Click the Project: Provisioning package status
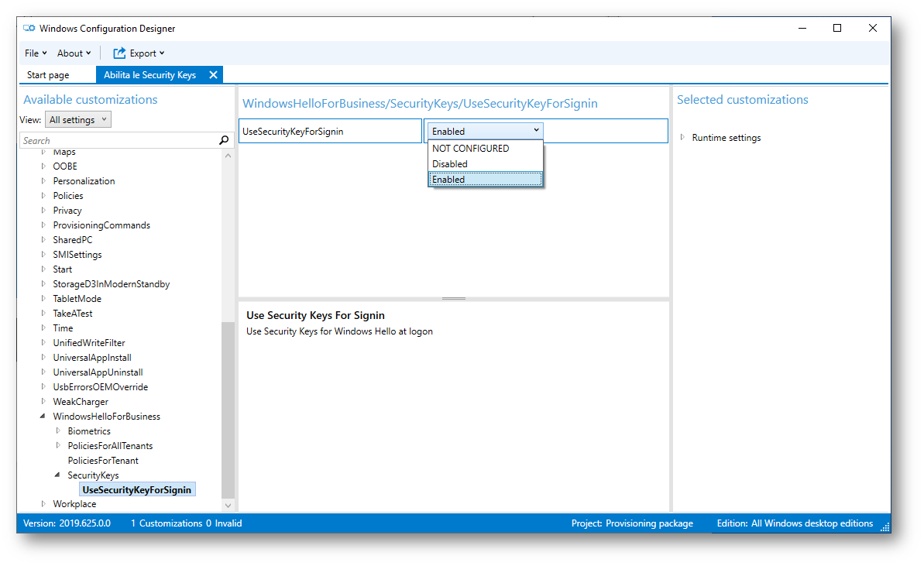This screenshot has height=566, width=924. point(632,523)
